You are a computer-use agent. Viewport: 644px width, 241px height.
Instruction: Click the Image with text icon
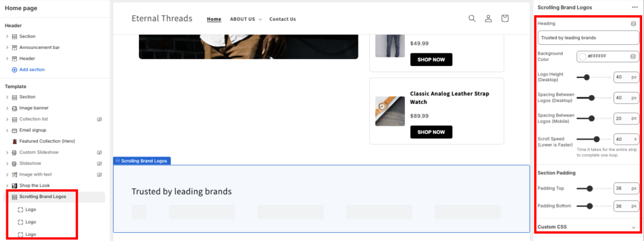pyautogui.click(x=14, y=174)
